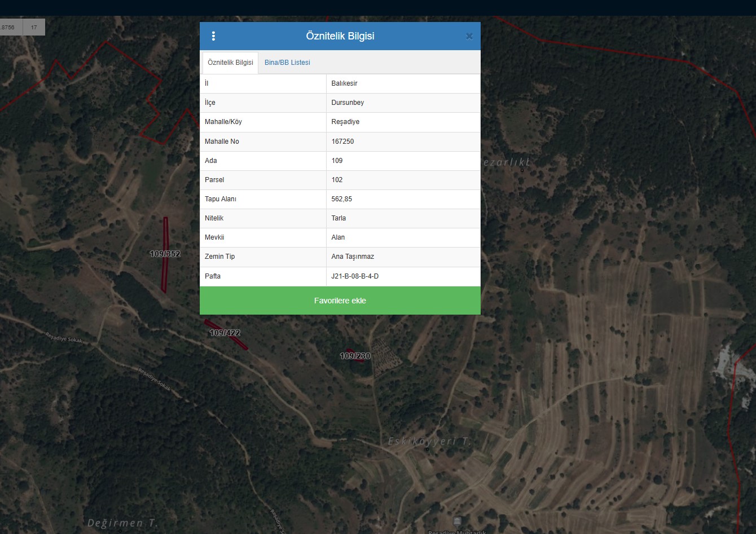Click the Eskiköyyeri T. map label
This screenshot has height=534, width=756.
pos(429,442)
